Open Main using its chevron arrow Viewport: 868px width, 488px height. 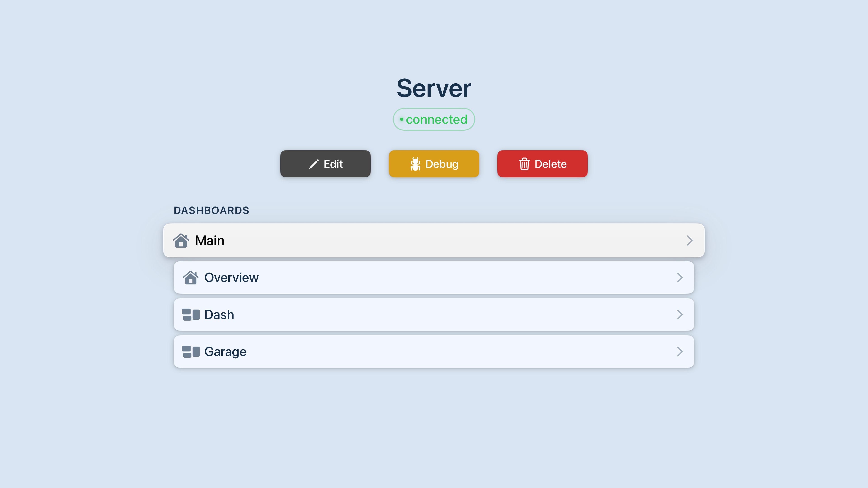tap(689, 240)
